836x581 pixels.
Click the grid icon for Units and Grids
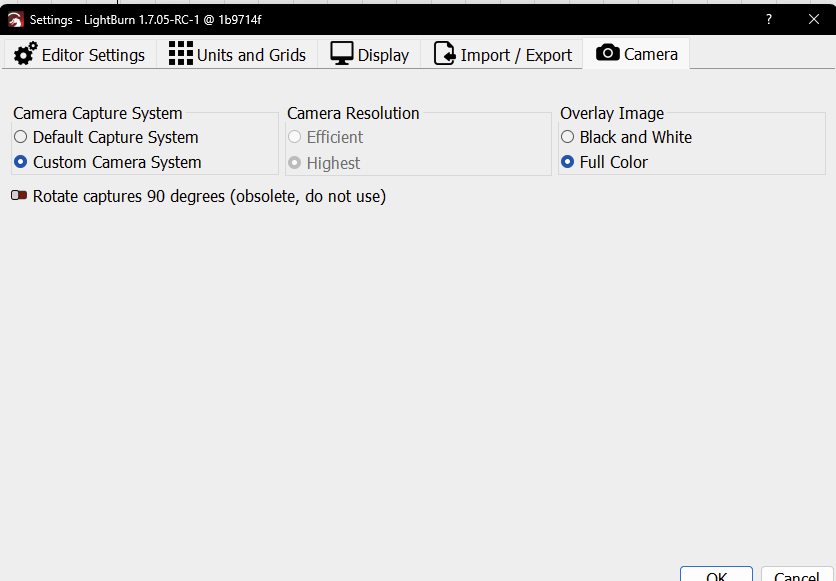pos(180,54)
